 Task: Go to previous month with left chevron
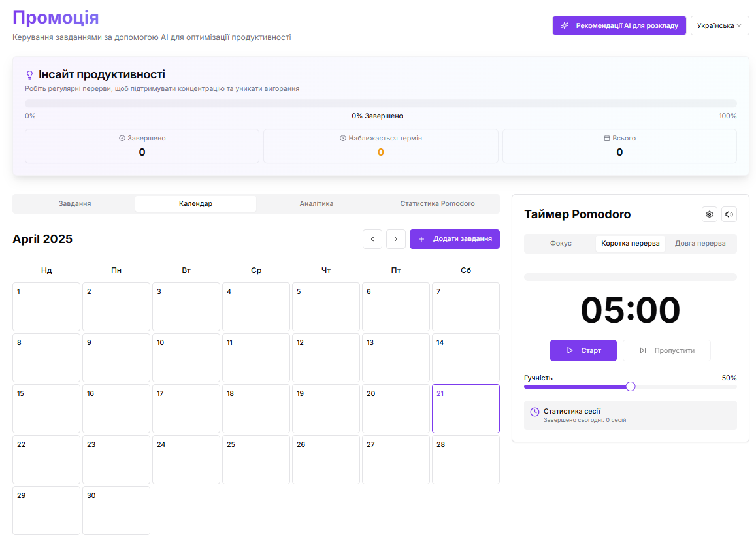(372, 239)
